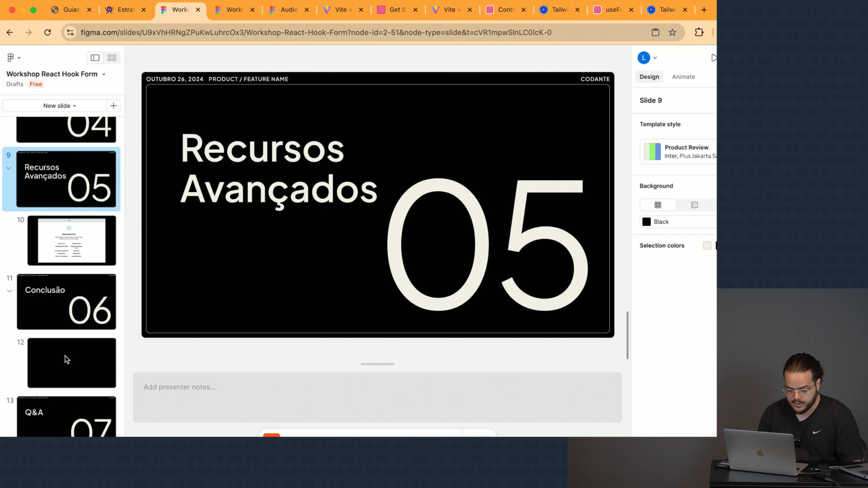Screen dimensions: 868x488
Task: Open the Figma main menu icon
Action: [x=11, y=58]
